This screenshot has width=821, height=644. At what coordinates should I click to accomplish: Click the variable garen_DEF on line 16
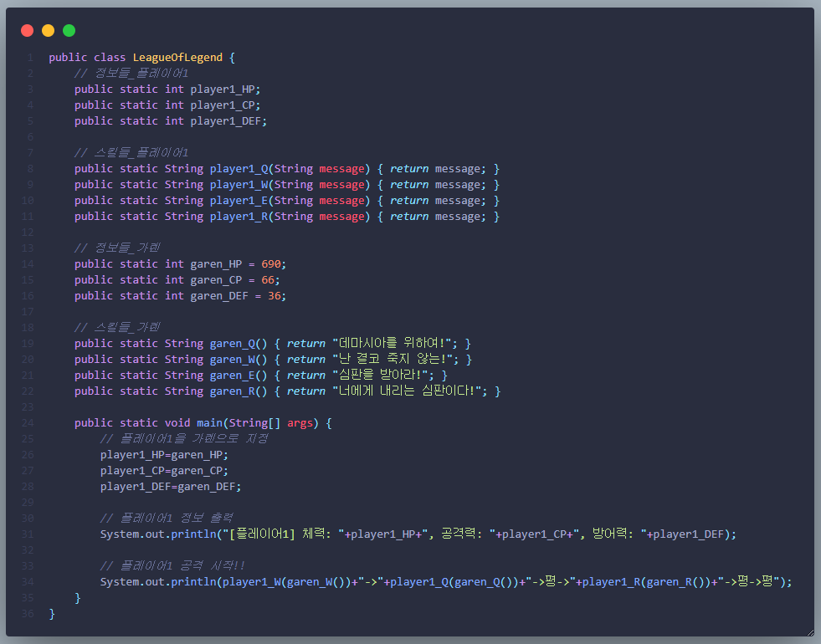tap(219, 296)
